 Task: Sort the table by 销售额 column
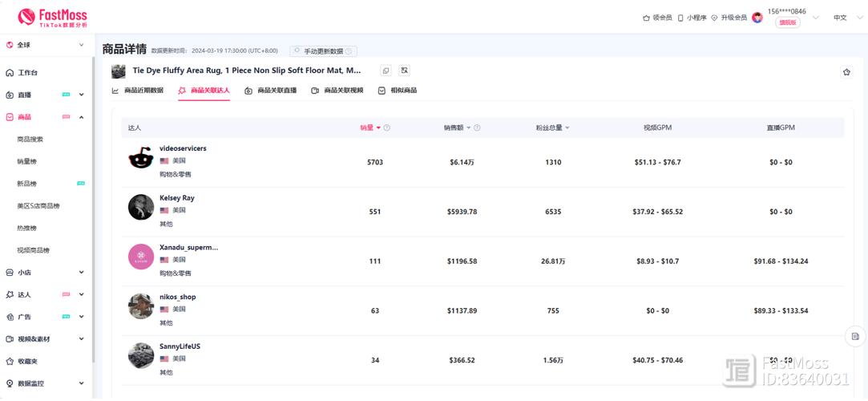[458, 128]
